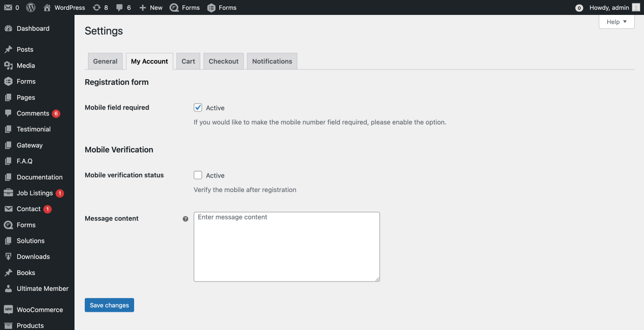
Task: Click the Contact envelope icon in sidebar
Action: [x=8, y=209]
